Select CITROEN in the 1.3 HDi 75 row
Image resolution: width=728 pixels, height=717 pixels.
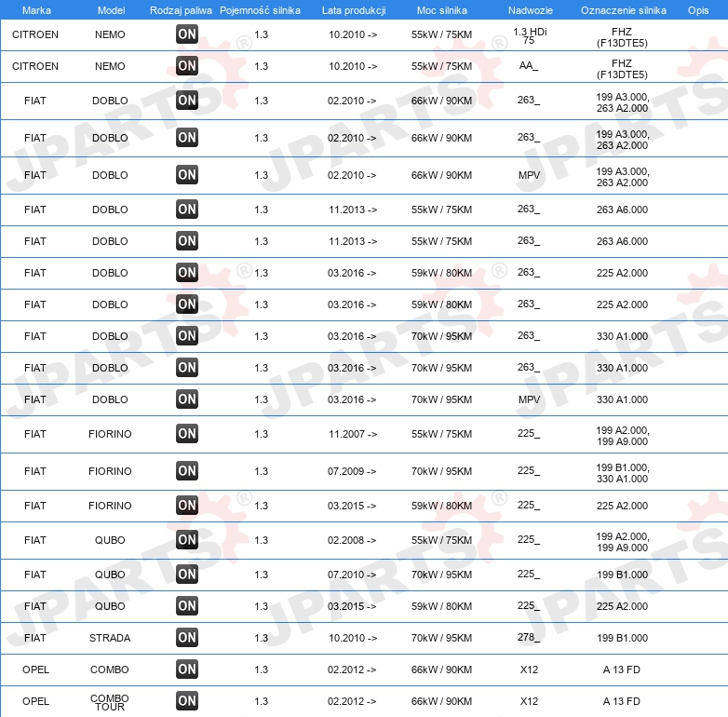[35, 34]
